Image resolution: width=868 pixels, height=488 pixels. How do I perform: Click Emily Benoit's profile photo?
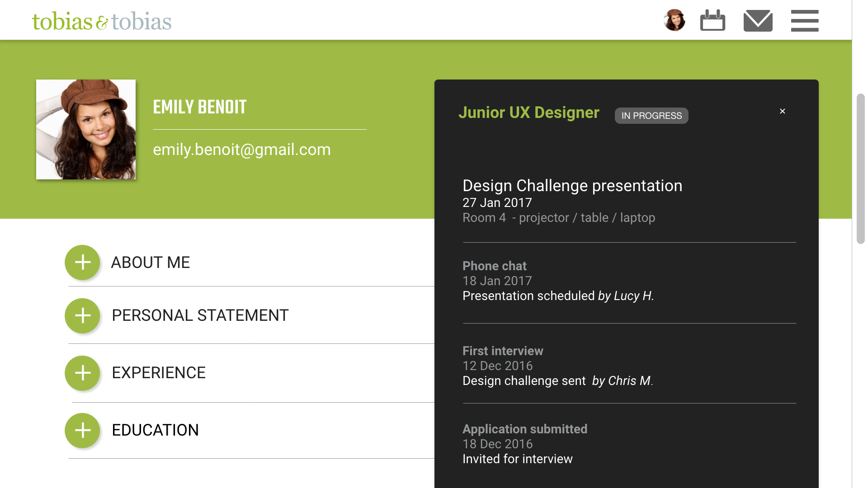(x=86, y=130)
